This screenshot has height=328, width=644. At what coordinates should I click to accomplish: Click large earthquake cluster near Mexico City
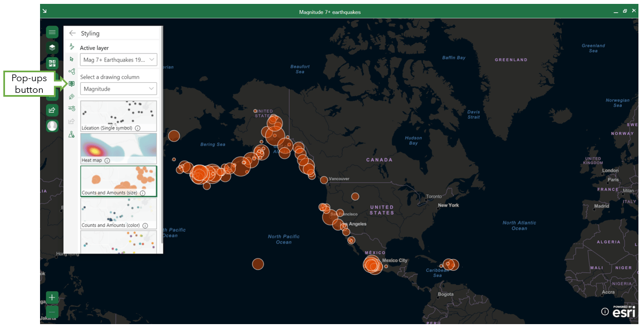(x=373, y=265)
